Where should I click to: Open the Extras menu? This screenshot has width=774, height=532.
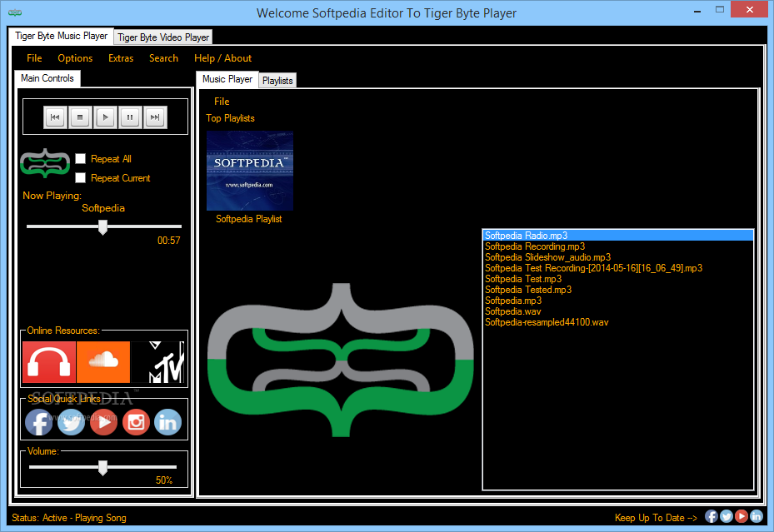121,58
